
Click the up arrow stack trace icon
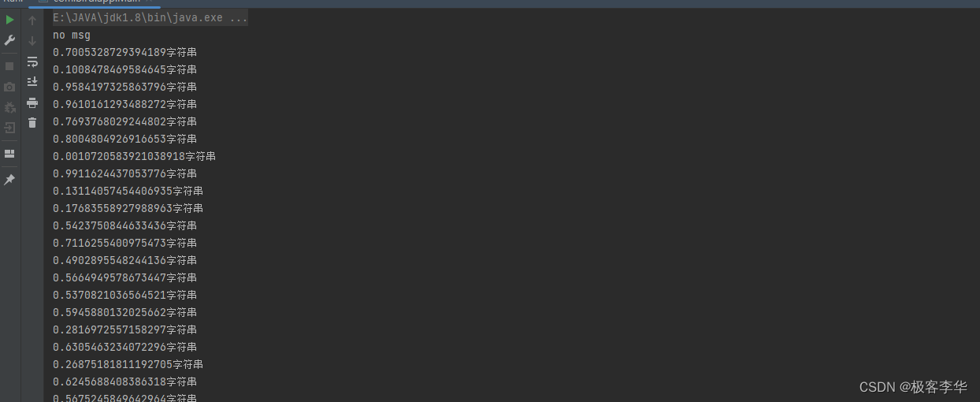(x=32, y=20)
